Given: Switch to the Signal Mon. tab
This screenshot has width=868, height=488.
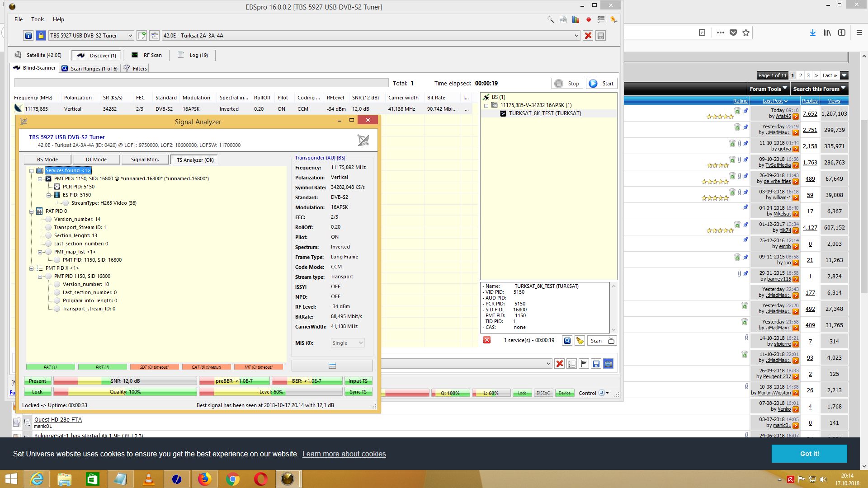Looking at the screenshot, I should pyautogui.click(x=145, y=160).
